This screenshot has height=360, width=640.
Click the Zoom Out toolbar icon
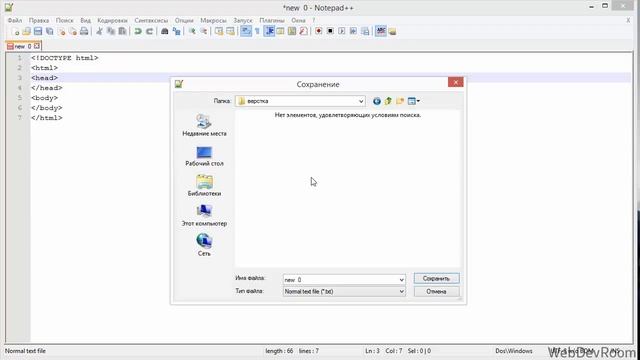pyautogui.click(x=203, y=31)
